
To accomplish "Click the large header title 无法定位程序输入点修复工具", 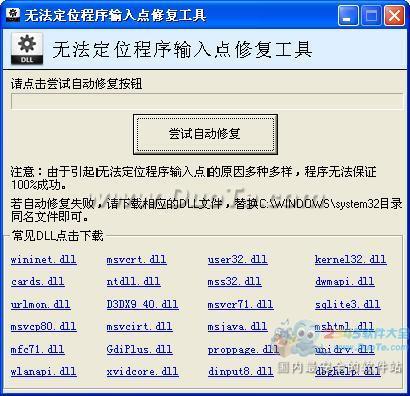I will [182, 50].
